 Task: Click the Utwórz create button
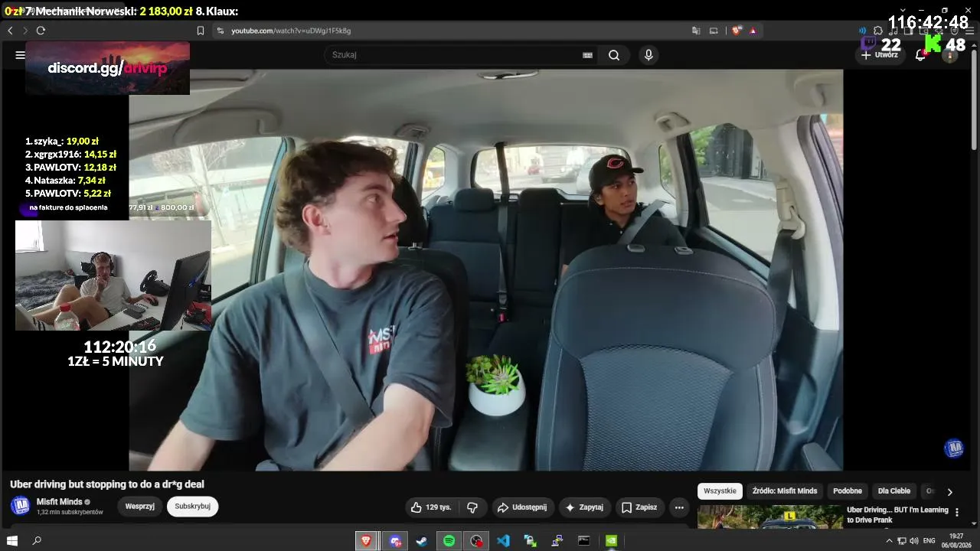880,55
